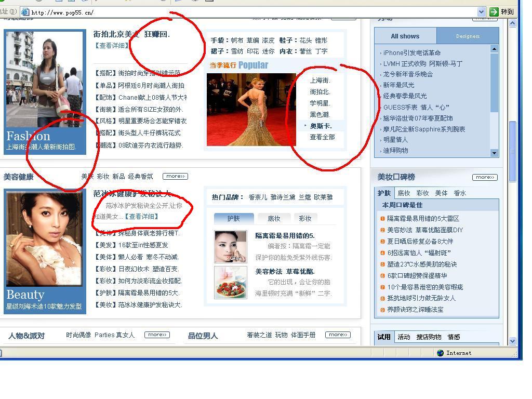Switch to the 活动 tab

[404, 337]
